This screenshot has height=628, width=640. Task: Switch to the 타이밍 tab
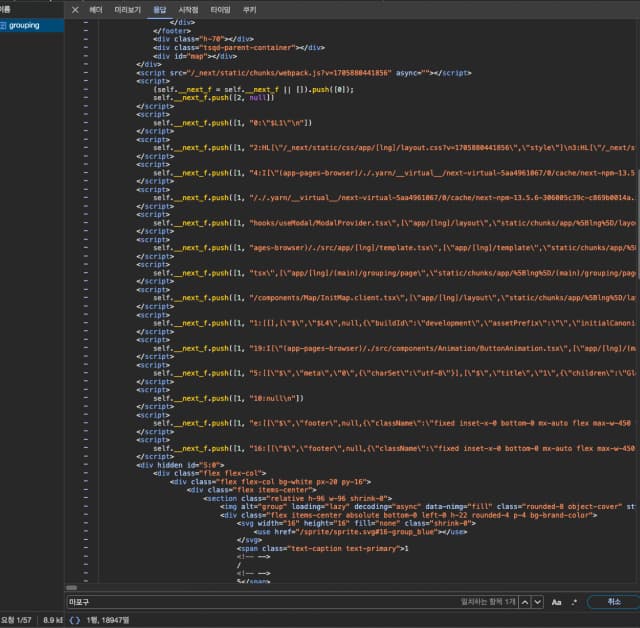220,10
